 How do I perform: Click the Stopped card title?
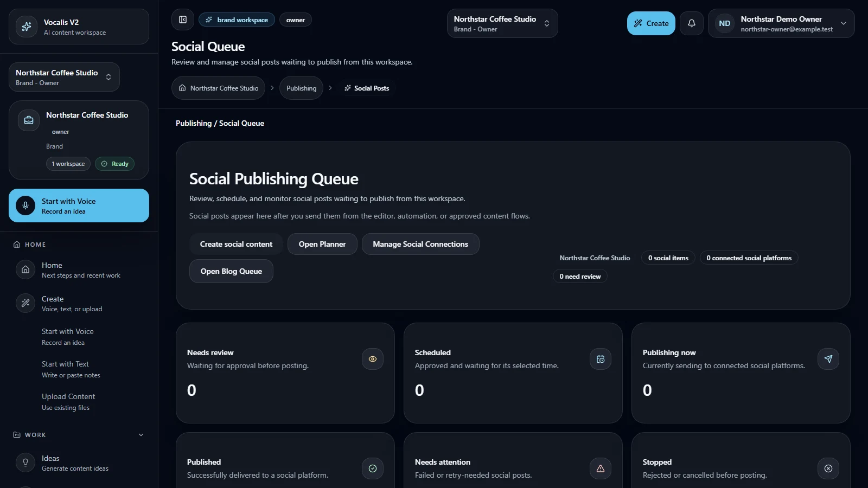(x=657, y=462)
